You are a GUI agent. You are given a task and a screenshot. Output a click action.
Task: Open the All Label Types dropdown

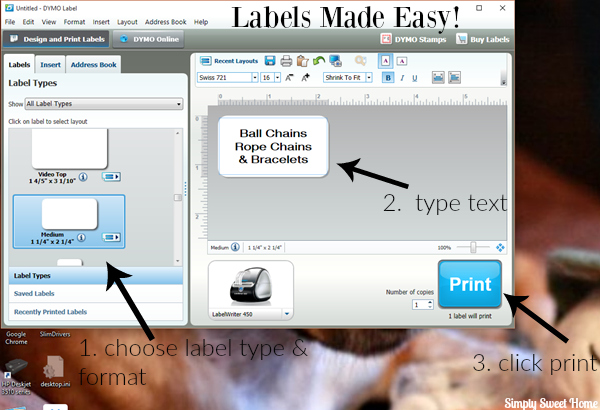coord(104,104)
